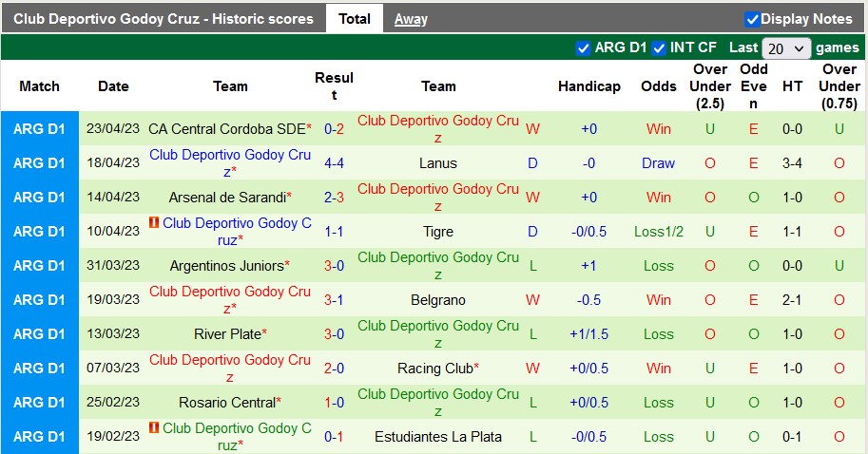
Task: Click the Tigre team name
Action: (x=437, y=232)
